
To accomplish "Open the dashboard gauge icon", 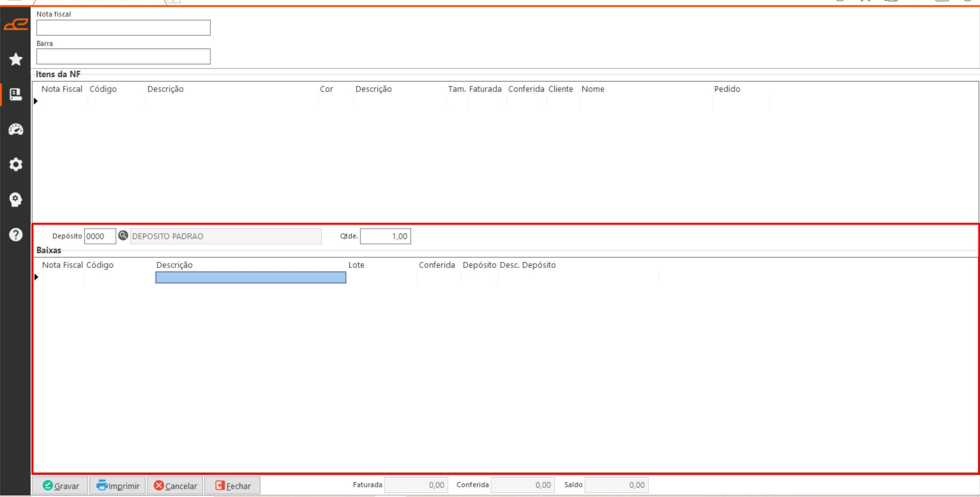I will [x=16, y=130].
